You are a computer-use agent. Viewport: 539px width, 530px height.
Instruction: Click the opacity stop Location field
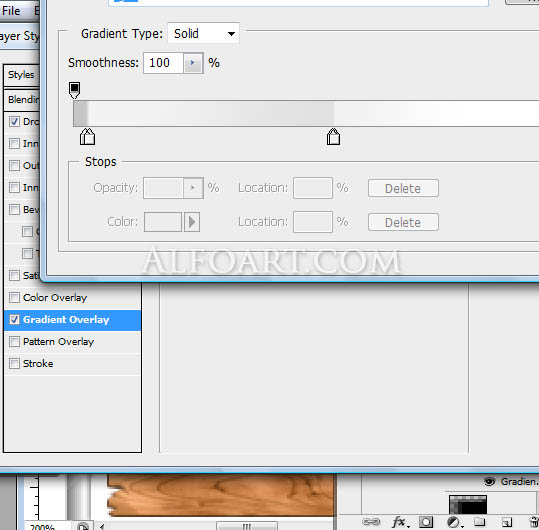pyautogui.click(x=313, y=188)
